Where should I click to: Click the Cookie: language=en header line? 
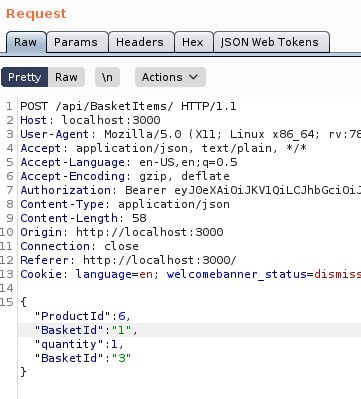tap(191, 274)
